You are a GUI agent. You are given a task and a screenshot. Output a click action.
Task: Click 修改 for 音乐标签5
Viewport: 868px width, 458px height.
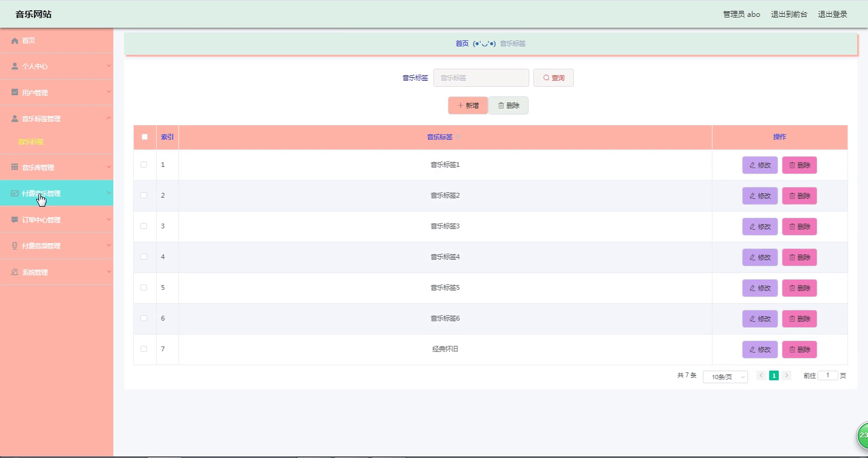pos(759,288)
